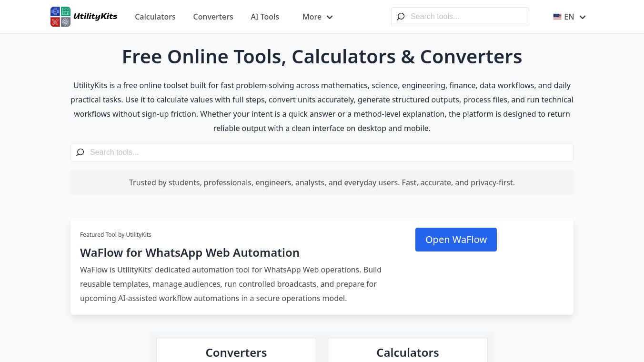Click the red tools tile in the logo
This screenshot has width=644, height=362.
point(55,22)
